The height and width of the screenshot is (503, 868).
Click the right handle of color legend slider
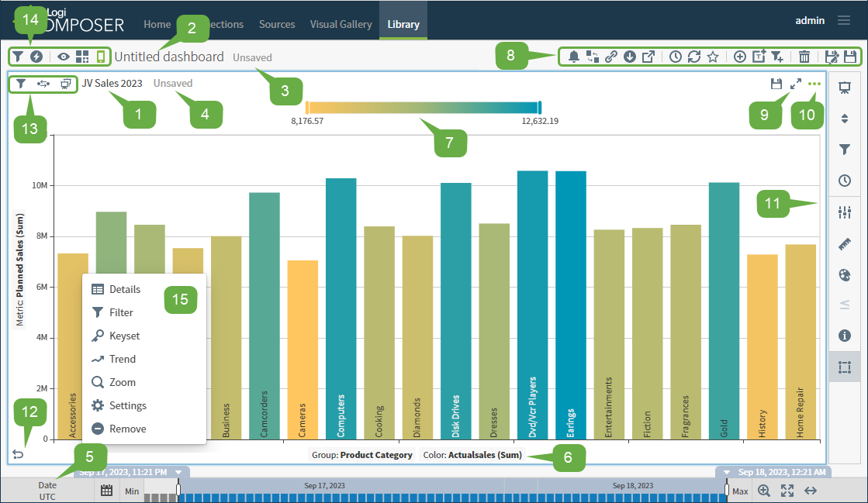click(539, 107)
